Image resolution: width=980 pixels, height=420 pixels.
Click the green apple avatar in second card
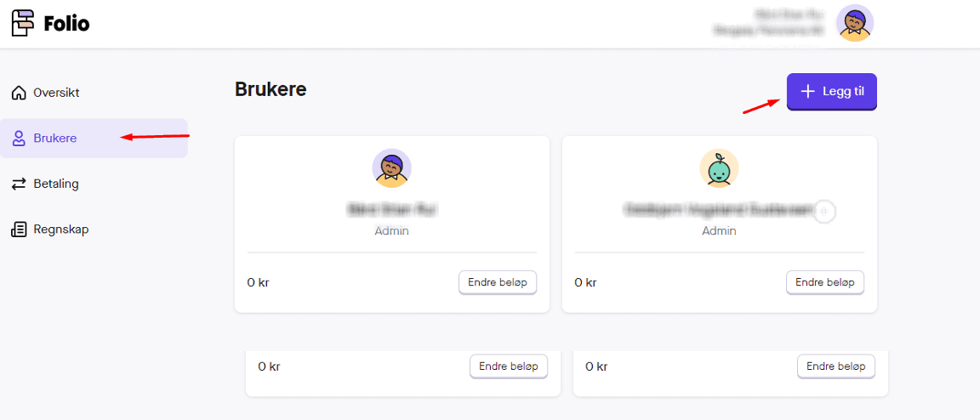(x=719, y=168)
